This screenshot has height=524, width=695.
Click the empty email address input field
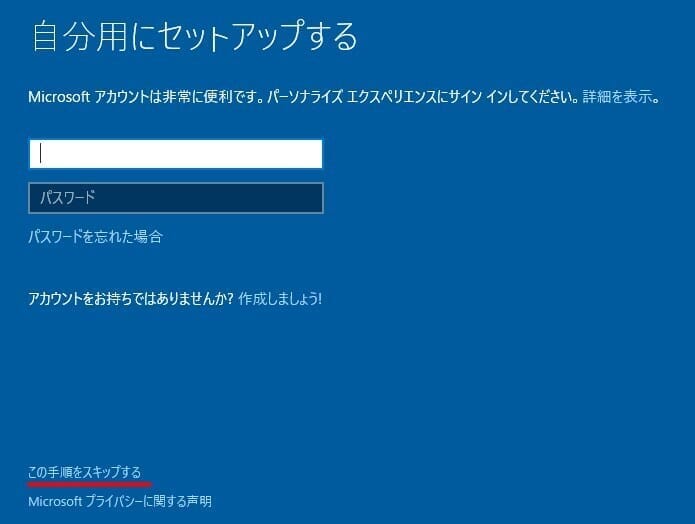point(175,154)
